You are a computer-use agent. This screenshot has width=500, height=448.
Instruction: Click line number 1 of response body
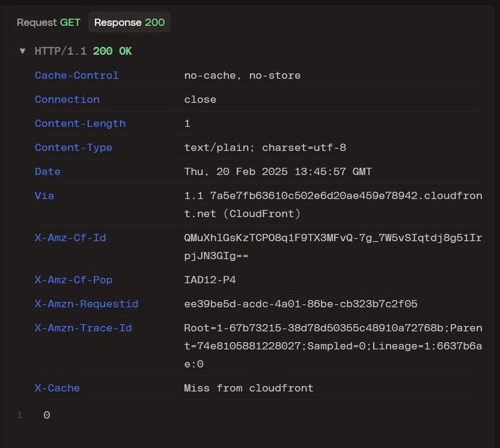point(20,415)
